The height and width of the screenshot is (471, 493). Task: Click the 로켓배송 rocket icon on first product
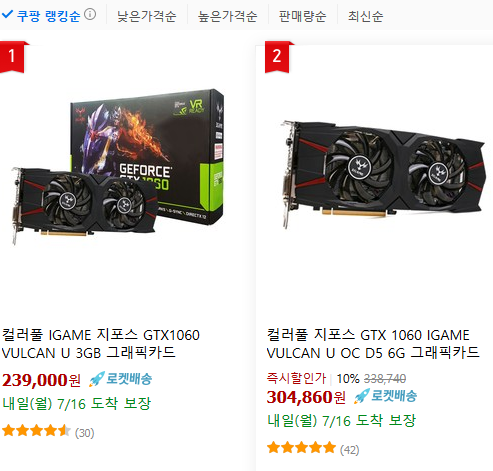click(x=97, y=379)
